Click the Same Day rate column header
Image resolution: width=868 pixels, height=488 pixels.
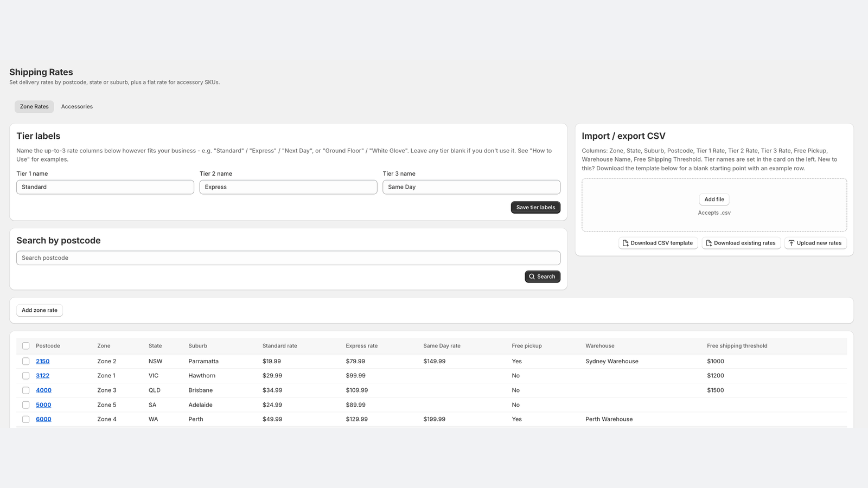(x=442, y=346)
